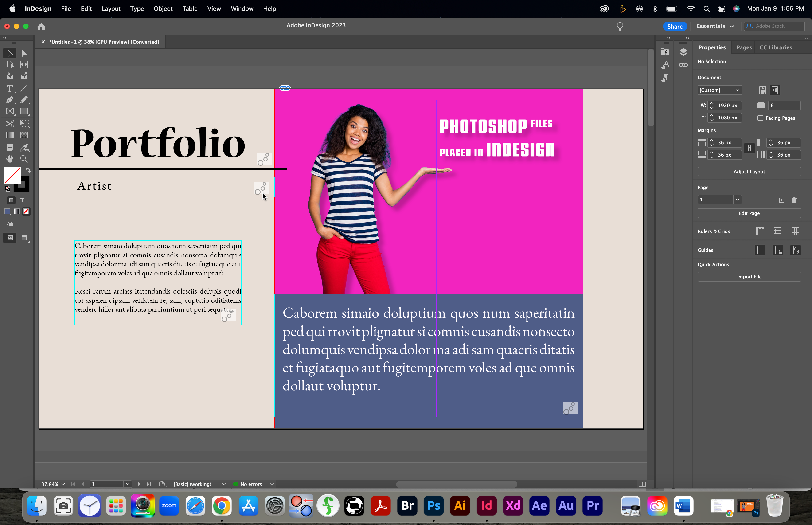The image size is (812, 525).
Task: Open the [Custom] page size dropdown
Action: pos(719,90)
